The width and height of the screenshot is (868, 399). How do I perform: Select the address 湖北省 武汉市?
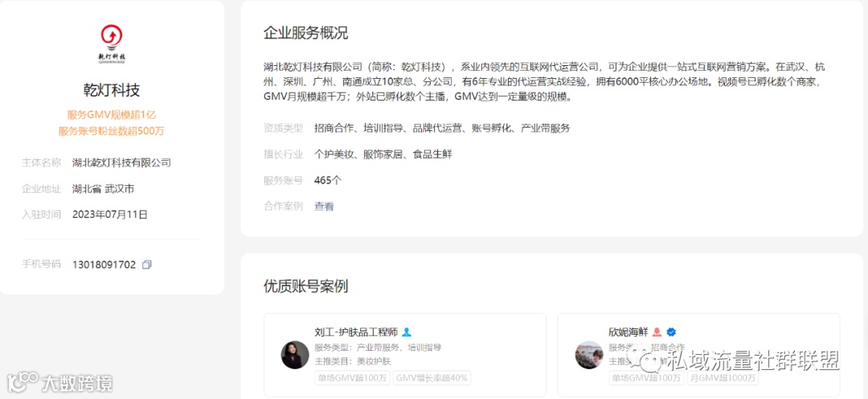point(103,188)
